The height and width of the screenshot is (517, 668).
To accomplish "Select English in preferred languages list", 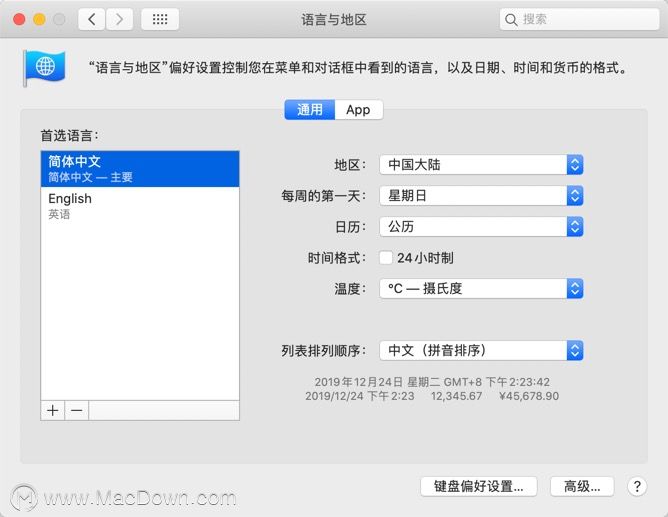I will 140,205.
